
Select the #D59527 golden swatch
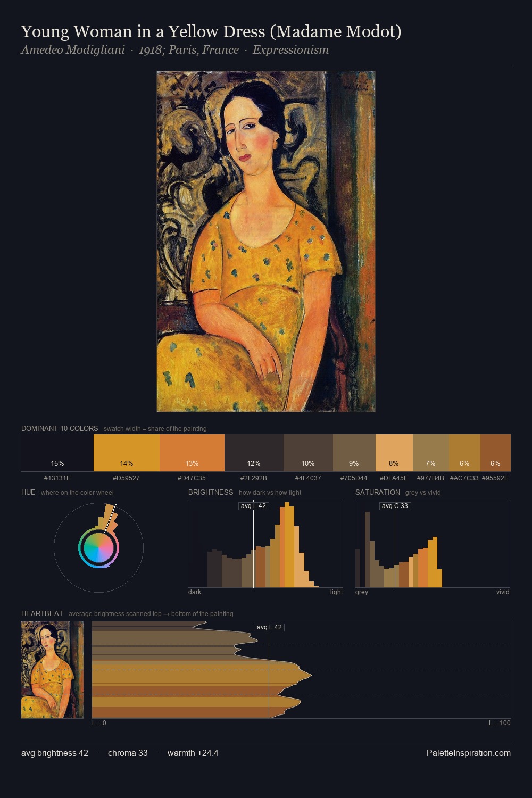[127, 453]
